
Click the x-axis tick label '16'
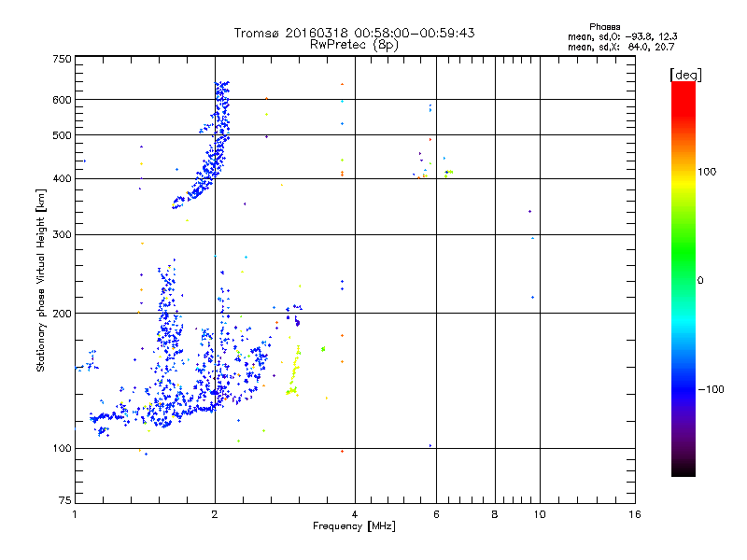coord(635,514)
